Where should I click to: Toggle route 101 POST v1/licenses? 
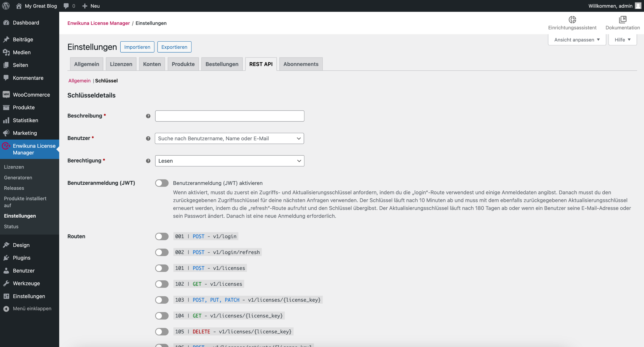(x=162, y=268)
